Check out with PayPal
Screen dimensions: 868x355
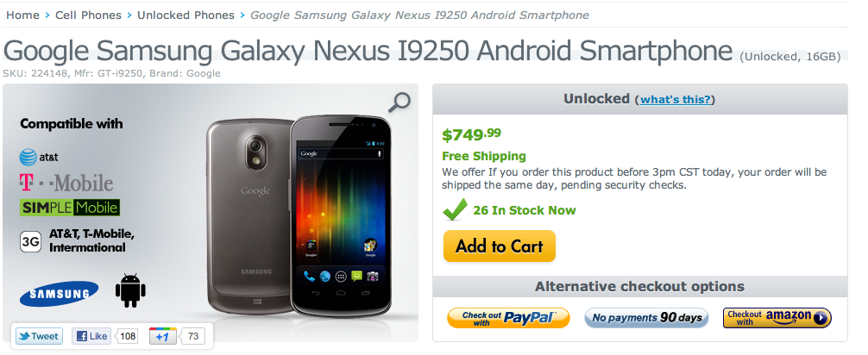tap(508, 318)
